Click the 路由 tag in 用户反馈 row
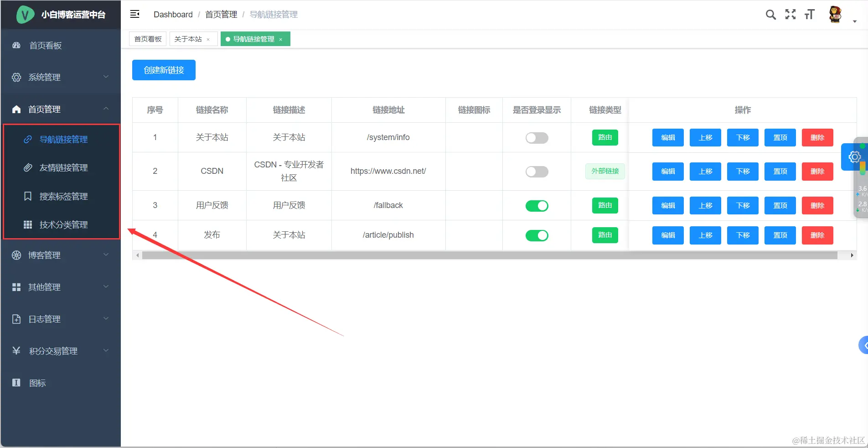The image size is (868, 448). pos(605,205)
